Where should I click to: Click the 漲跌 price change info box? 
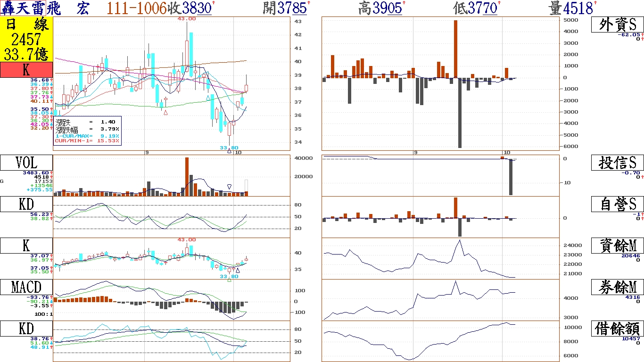[88, 131]
